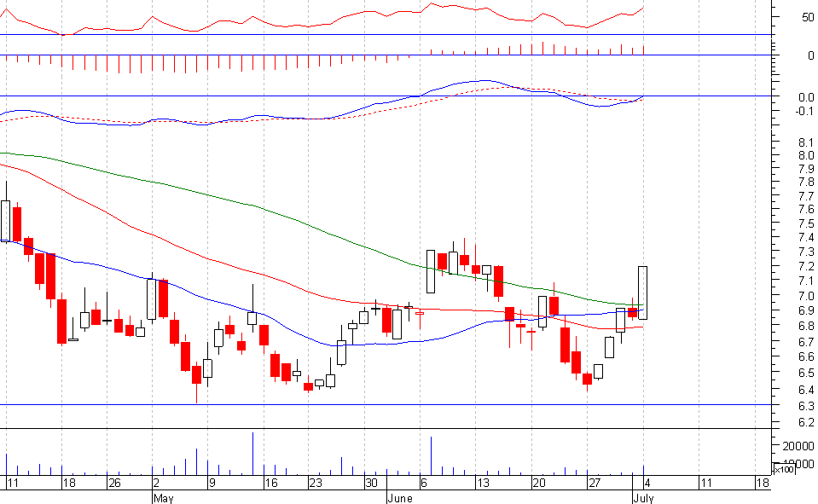The height and width of the screenshot is (504, 818).
Task: Click the 9 date label in May
Action: tap(212, 484)
